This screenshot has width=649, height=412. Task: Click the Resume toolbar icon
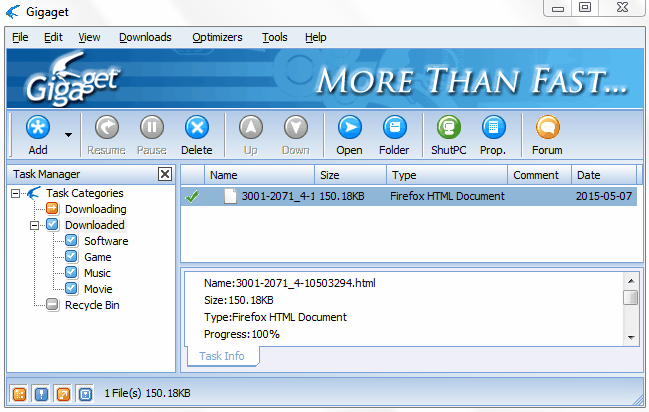click(x=106, y=135)
